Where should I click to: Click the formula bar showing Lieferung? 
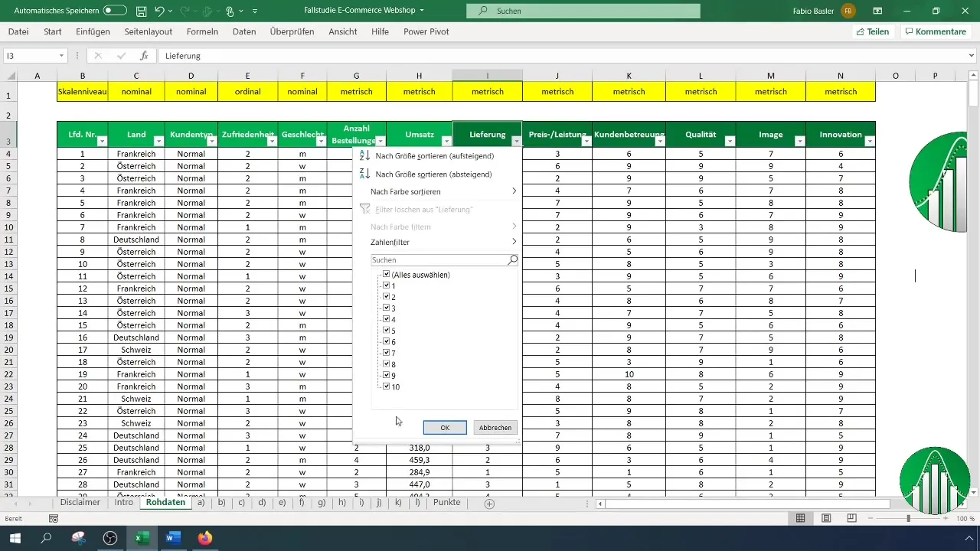point(567,56)
